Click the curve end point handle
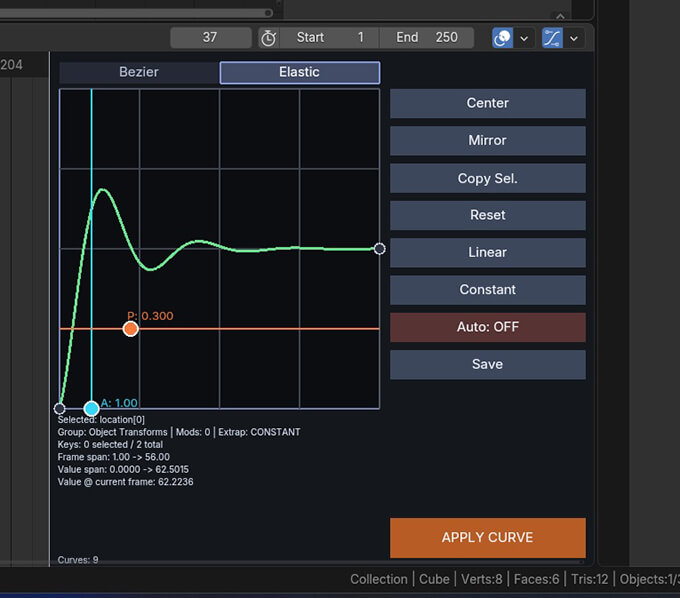 (x=379, y=248)
